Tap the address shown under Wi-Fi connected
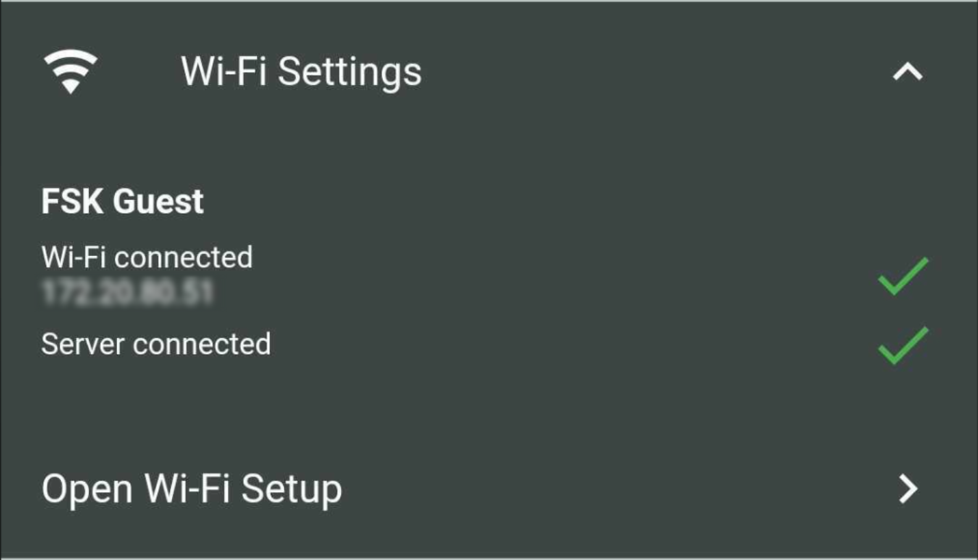Screen dimensions: 978x560 pyautogui.click(x=127, y=292)
